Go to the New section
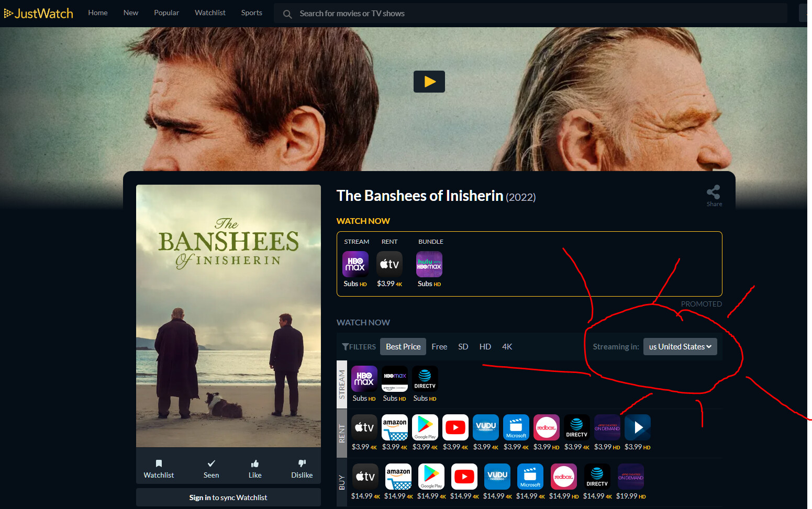 pos(131,13)
